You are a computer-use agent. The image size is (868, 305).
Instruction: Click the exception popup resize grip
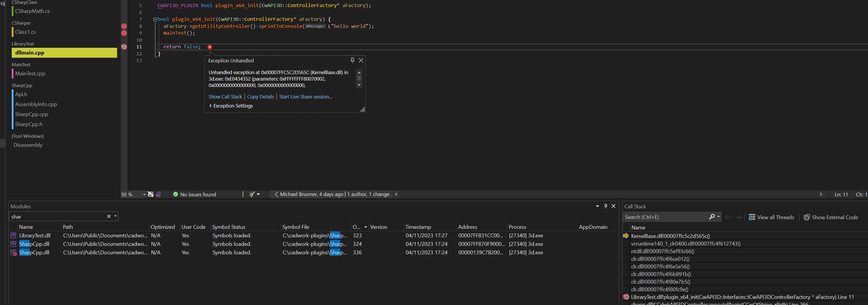[362, 109]
